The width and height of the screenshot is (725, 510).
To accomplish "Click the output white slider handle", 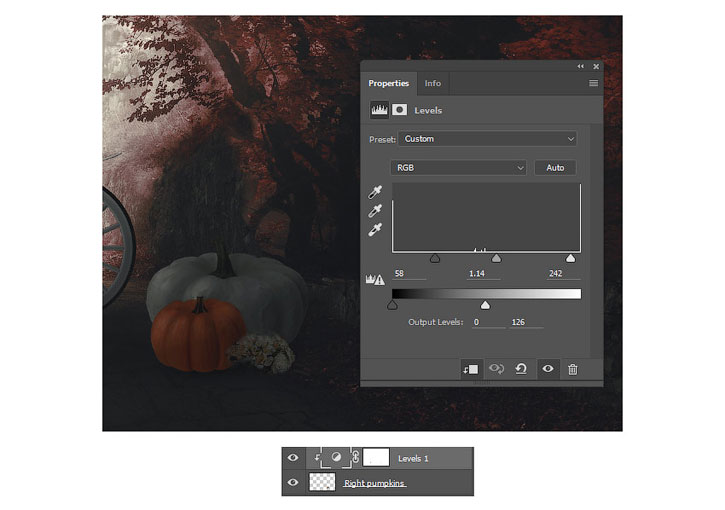I will pyautogui.click(x=485, y=305).
